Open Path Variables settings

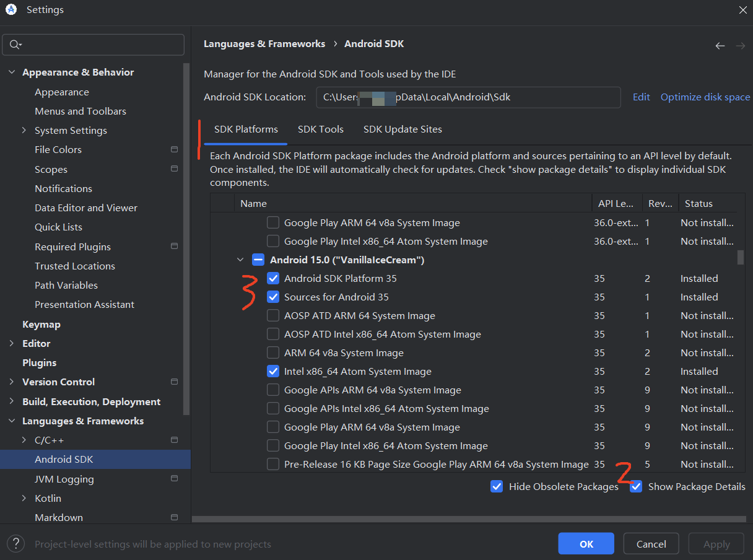[66, 285]
